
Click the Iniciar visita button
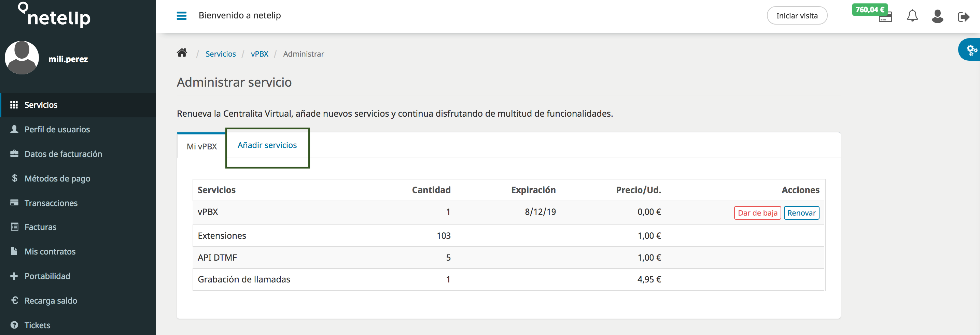coord(797,16)
